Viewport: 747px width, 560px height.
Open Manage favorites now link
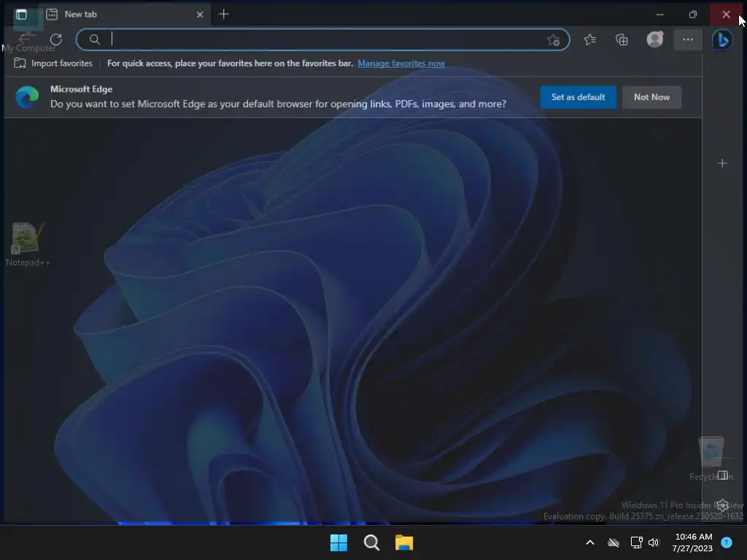[401, 63]
